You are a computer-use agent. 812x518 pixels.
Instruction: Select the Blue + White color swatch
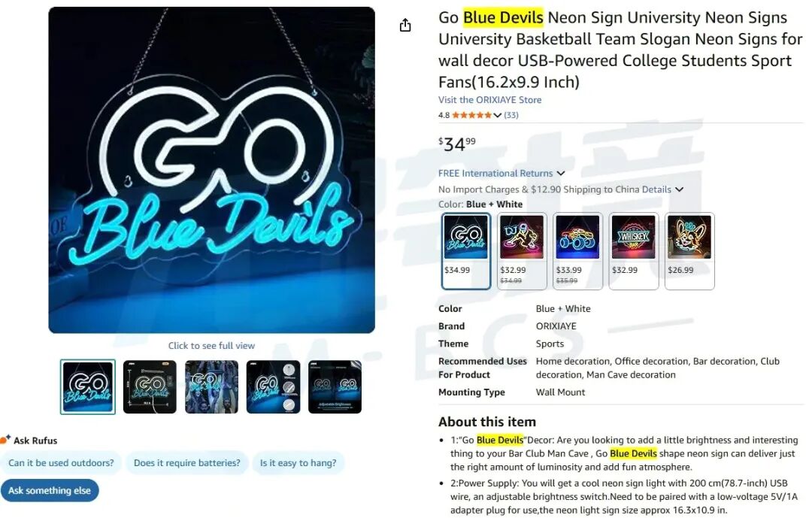(466, 250)
